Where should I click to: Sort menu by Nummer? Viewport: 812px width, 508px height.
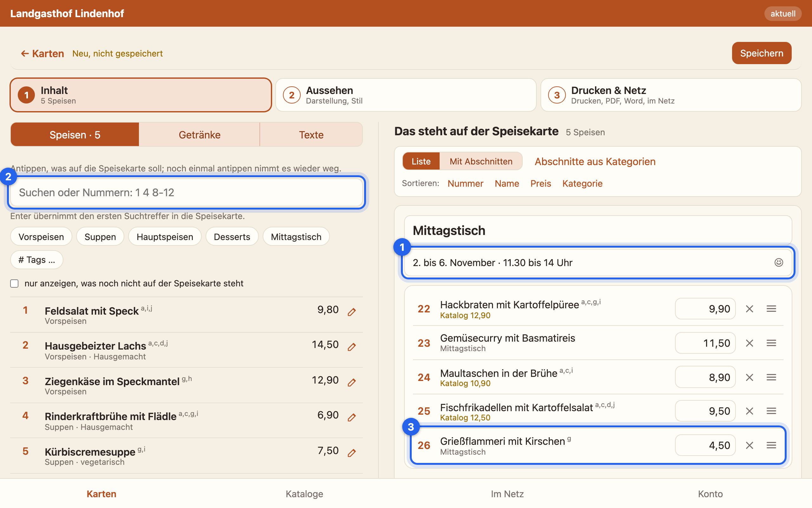tap(465, 184)
